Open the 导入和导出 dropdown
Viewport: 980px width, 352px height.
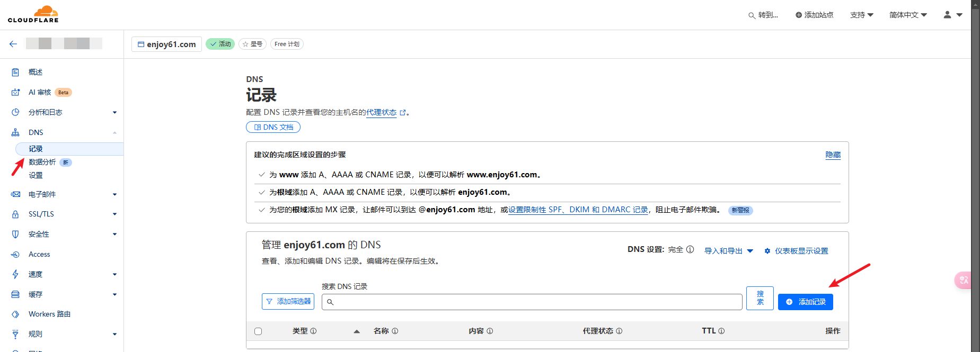[x=729, y=251]
